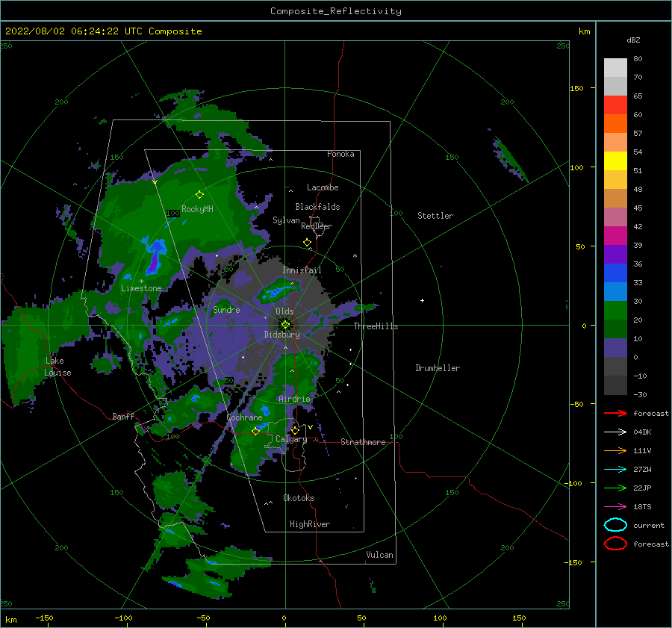Click the RedDeer city label
This screenshot has width=672, height=628.
317,226
